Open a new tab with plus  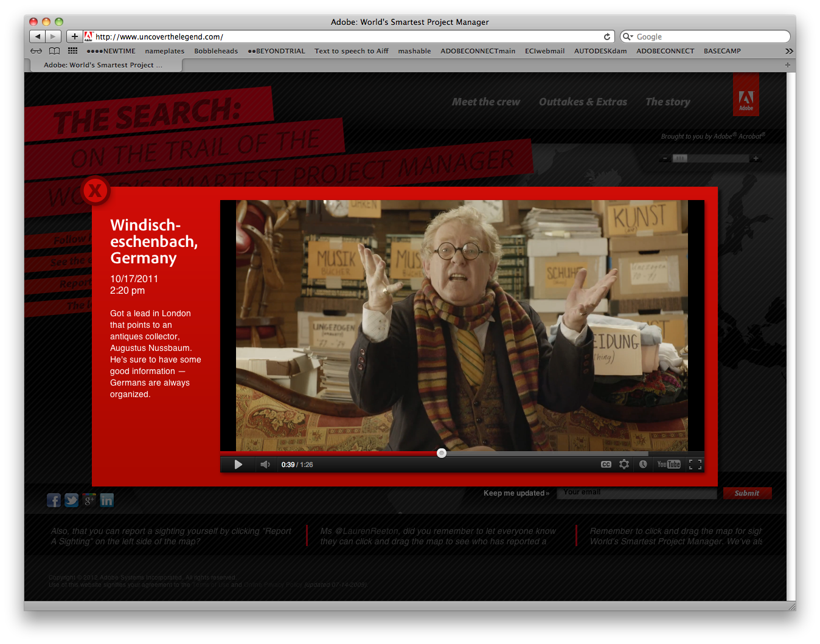[788, 64]
